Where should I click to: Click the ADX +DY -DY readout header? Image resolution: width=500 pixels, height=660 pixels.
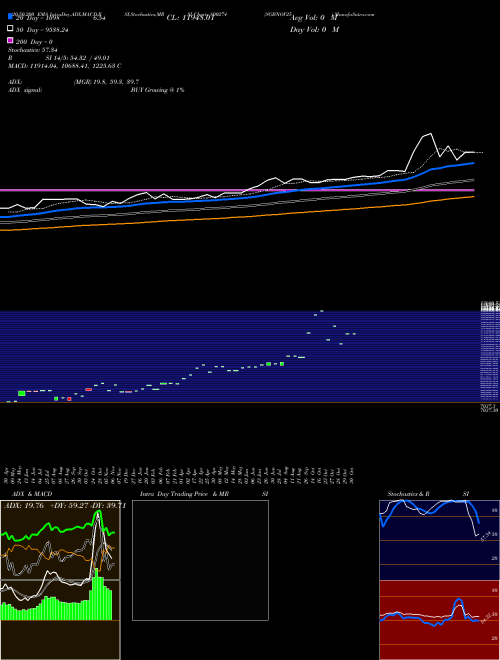coord(65,506)
